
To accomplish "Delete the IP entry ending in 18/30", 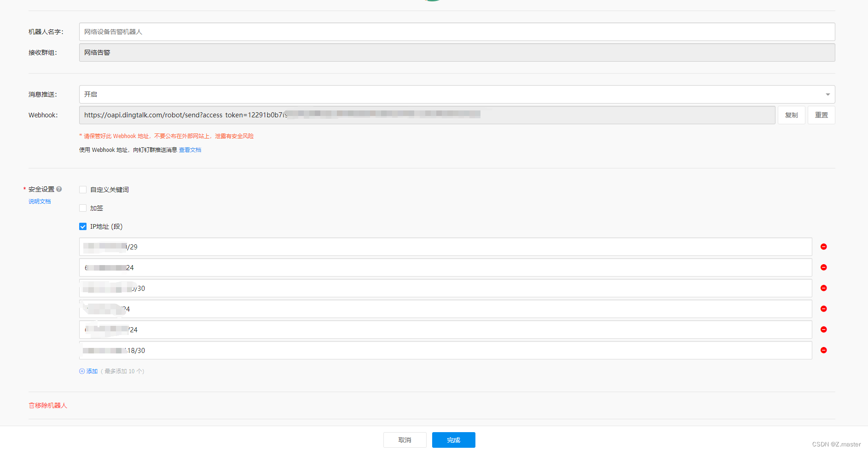I will (824, 350).
